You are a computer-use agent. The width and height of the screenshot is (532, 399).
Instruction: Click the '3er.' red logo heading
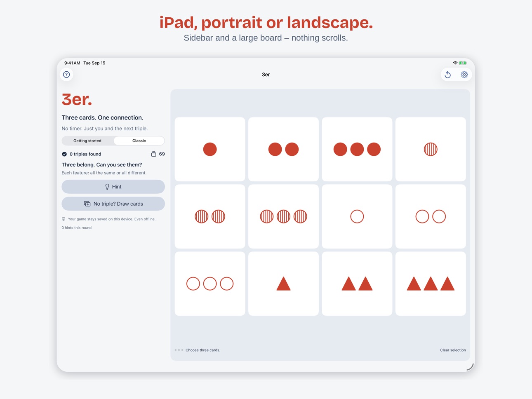(77, 99)
